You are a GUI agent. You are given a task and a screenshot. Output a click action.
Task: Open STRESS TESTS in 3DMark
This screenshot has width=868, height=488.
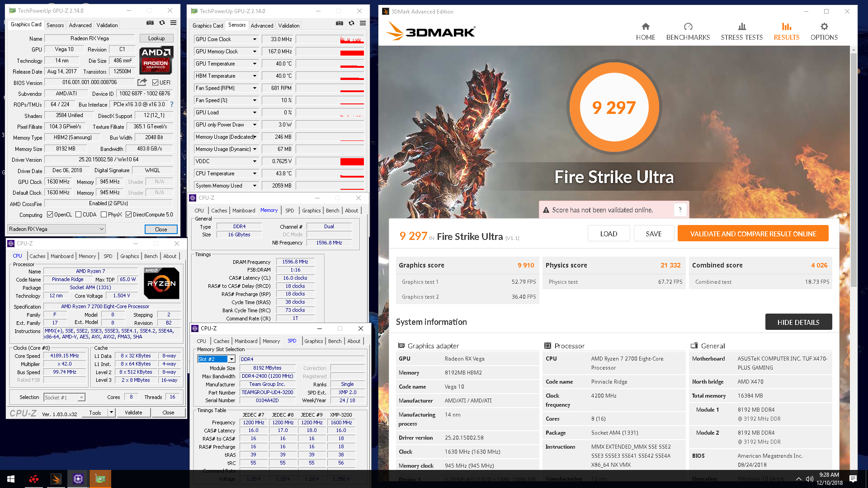click(x=741, y=32)
